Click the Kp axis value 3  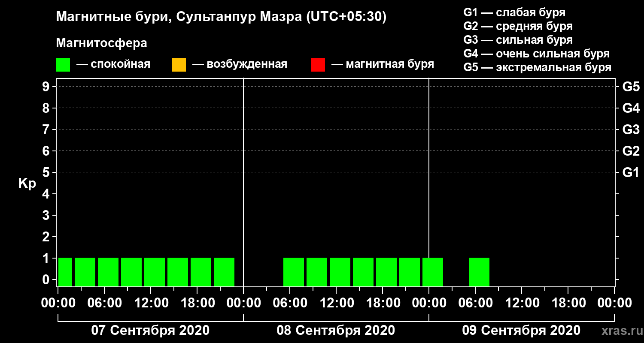pos(47,215)
